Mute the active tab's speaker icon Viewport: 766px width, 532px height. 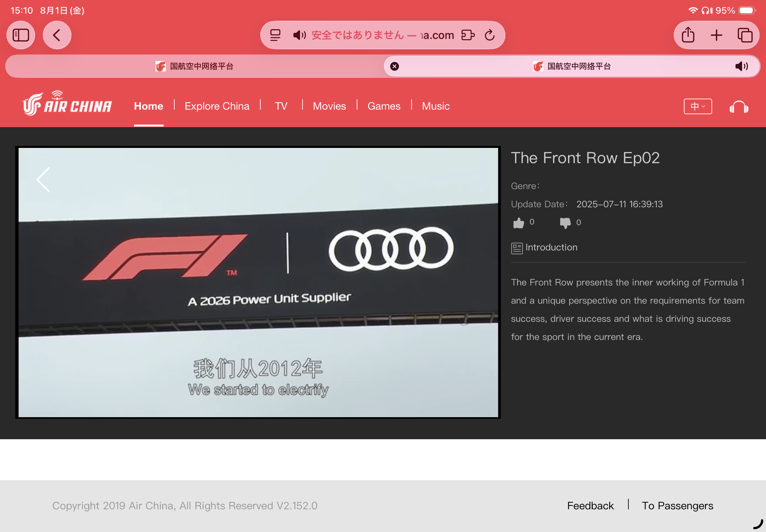coord(741,66)
